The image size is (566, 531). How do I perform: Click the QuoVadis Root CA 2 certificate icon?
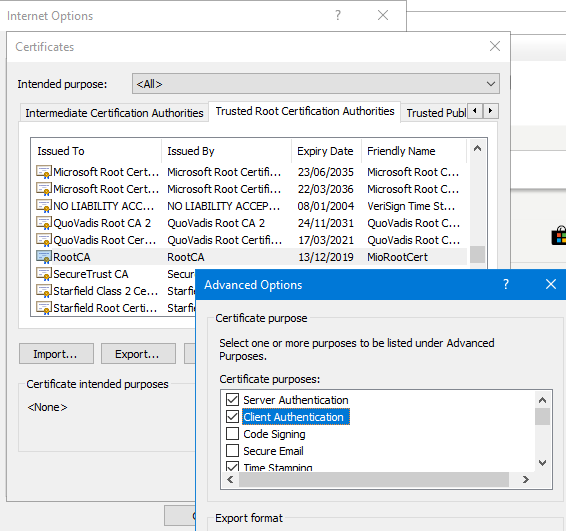44,223
